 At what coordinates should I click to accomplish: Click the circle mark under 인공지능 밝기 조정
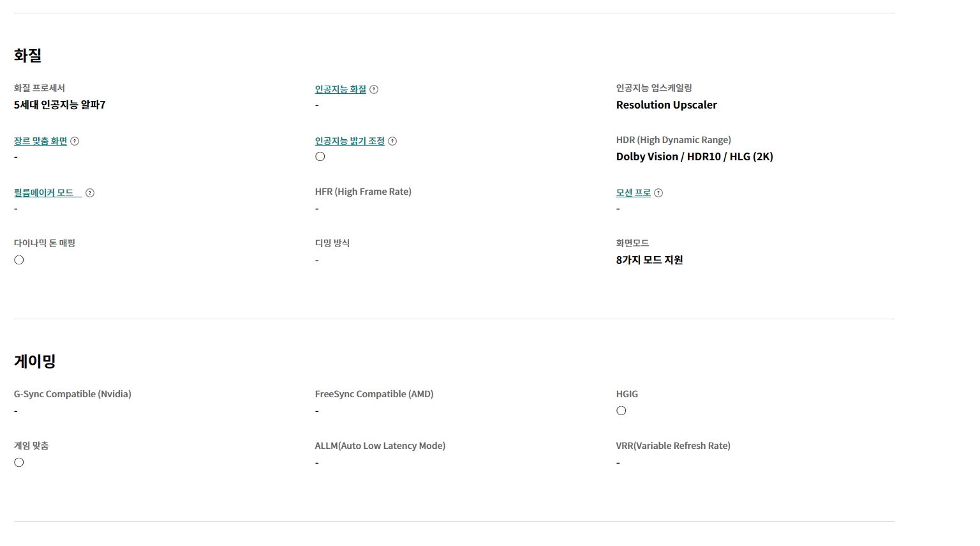pyautogui.click(x=320, y=156)
